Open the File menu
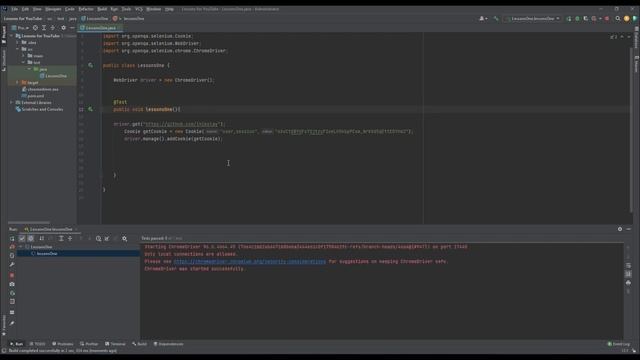The height and width of the screenshot is (360, 640). coord(14,9)
